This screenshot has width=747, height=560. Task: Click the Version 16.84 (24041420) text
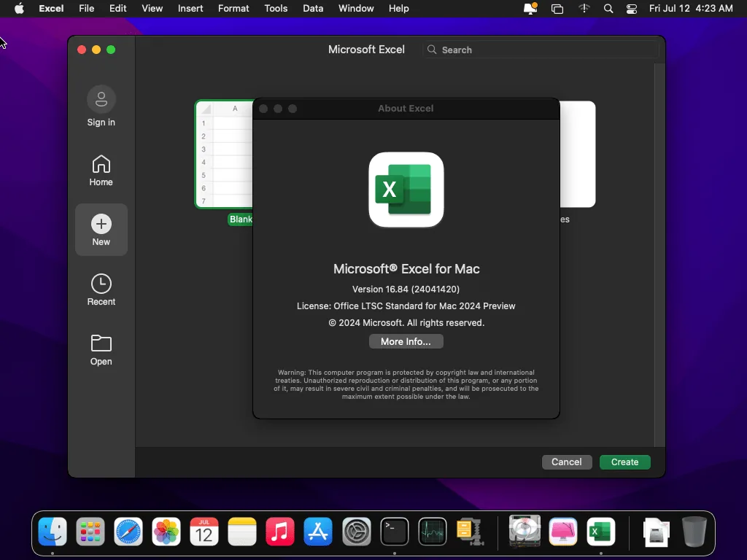coord(406,289)
